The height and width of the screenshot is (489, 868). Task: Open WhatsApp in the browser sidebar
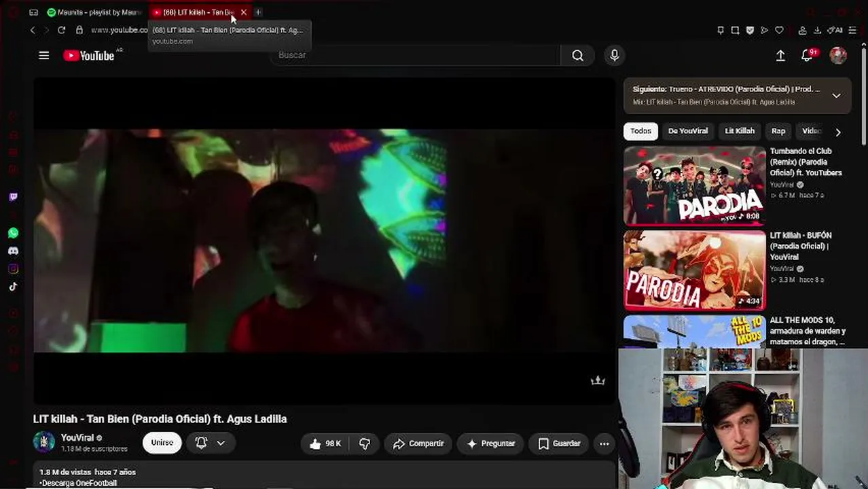tap(13, 233)
